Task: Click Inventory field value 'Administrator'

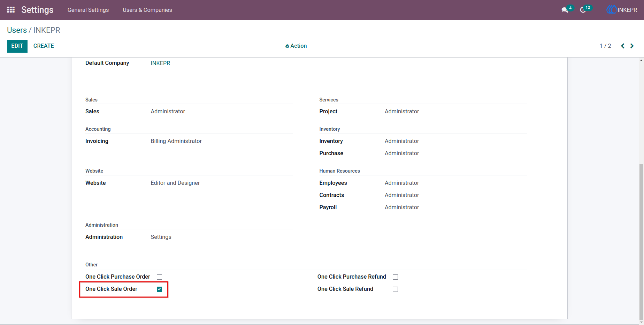Action: pyautogui.click(x=402, y=141)
